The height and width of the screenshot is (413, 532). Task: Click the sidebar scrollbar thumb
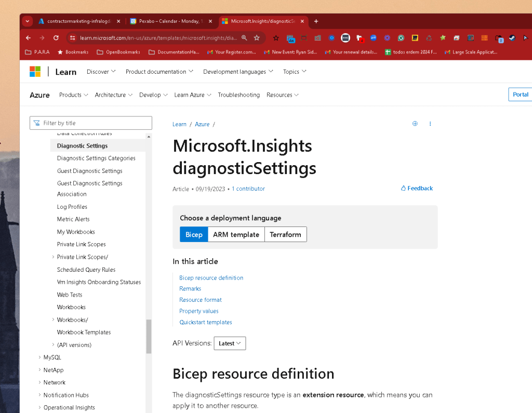[149, 336]
